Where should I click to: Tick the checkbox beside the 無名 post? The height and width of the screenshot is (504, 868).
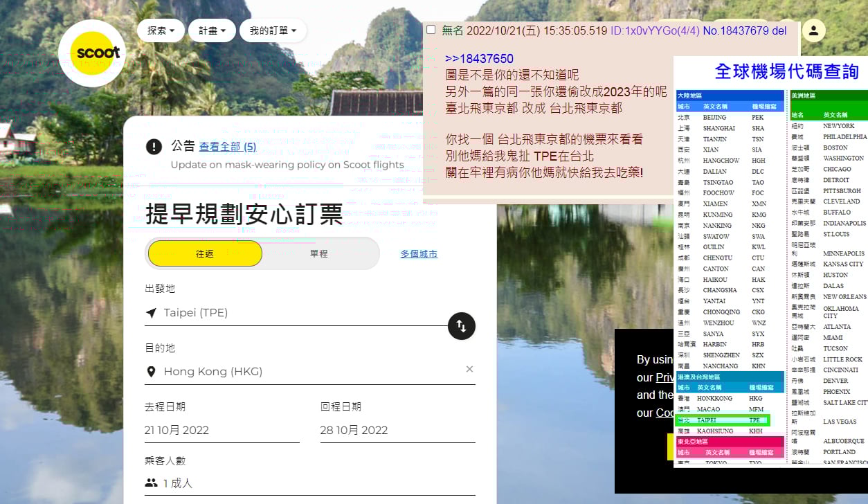click(431, 30)
